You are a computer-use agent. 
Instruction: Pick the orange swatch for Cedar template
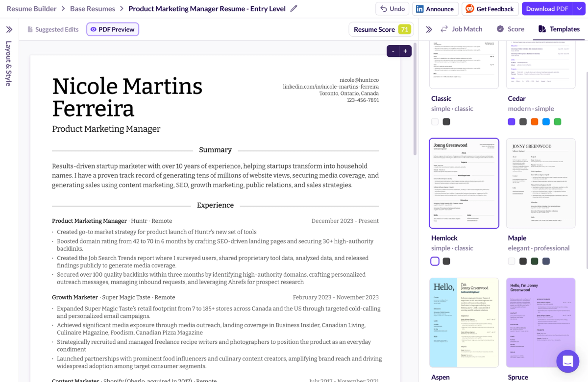click(535, 121)
